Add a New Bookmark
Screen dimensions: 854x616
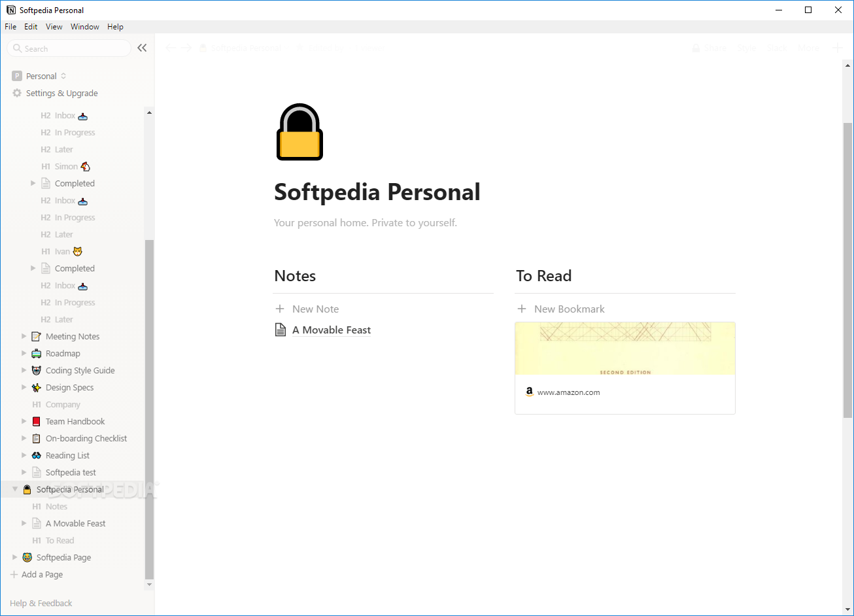pyautogui.click(x=561, y=309)
